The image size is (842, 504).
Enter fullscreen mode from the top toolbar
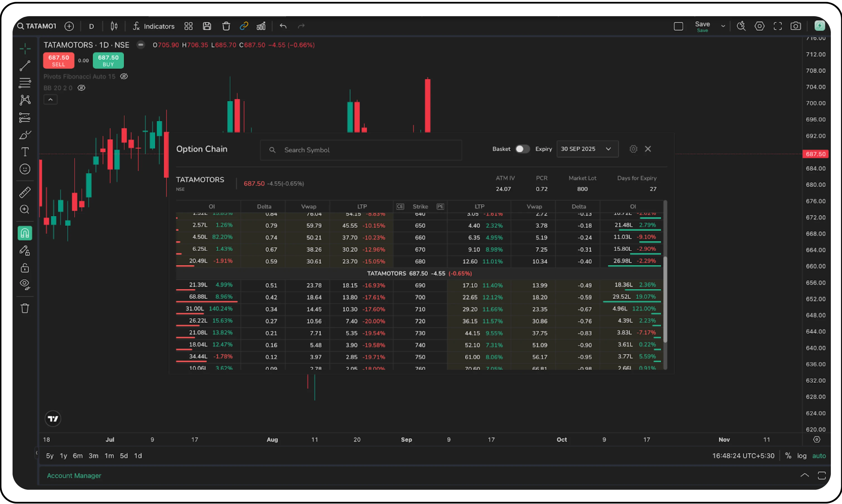(778, 26)
